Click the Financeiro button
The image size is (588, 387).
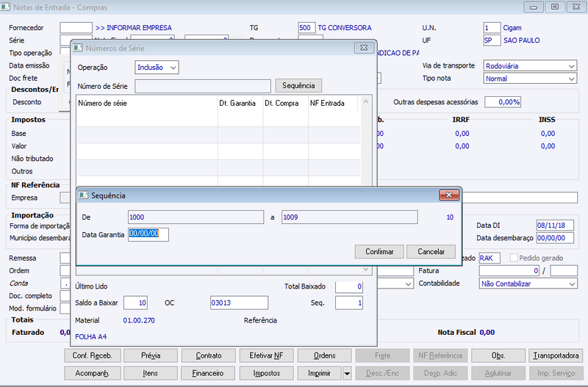[x=208, y=374]
